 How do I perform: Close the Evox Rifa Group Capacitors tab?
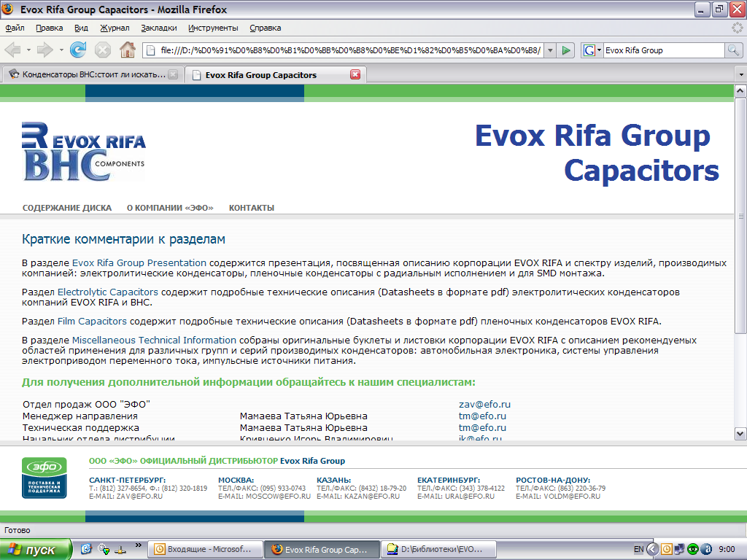[x=355, y=74]
